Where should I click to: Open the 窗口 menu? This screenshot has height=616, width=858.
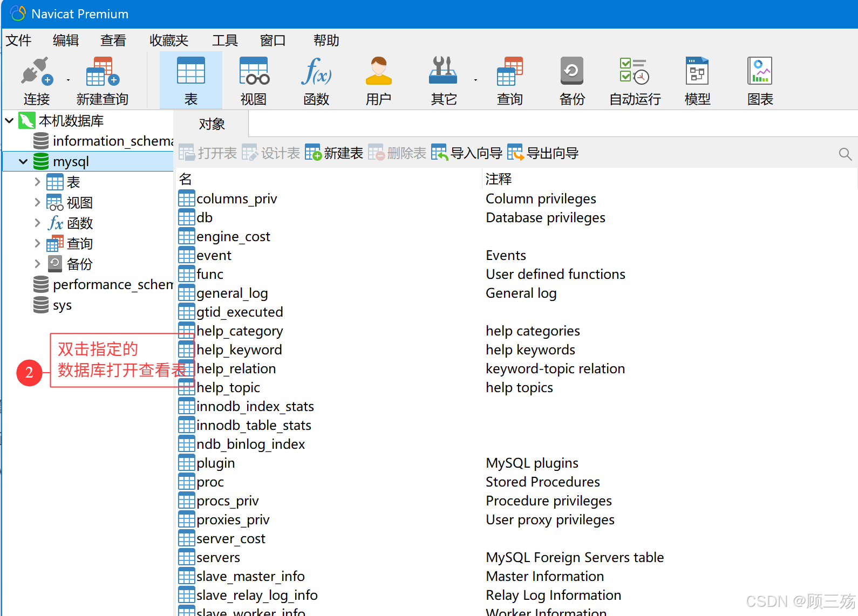click(273, 40)
